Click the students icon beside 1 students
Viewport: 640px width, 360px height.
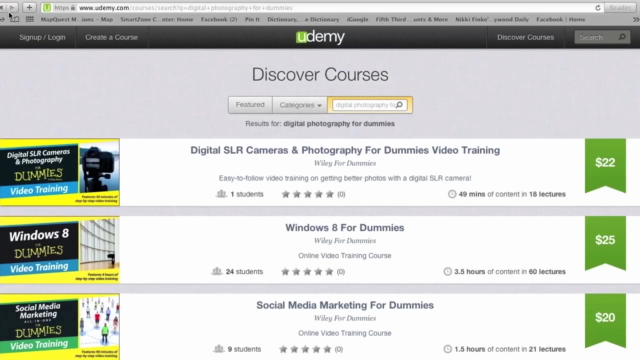click(221, 194)
